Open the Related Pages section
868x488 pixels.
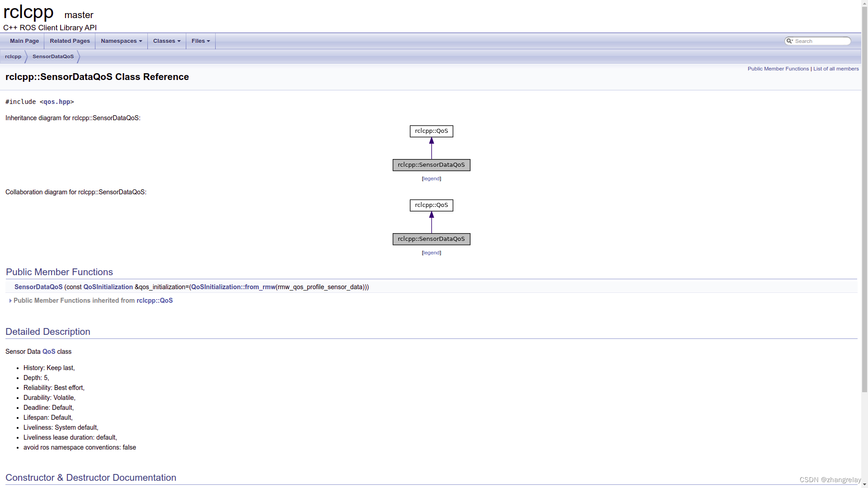(70, 41)
